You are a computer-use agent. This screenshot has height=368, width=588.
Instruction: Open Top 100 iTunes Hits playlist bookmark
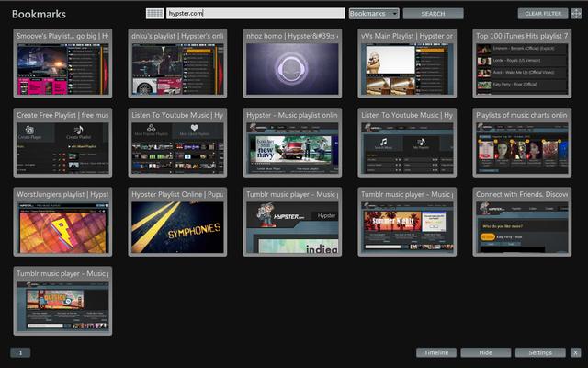(x=522, y=63)
